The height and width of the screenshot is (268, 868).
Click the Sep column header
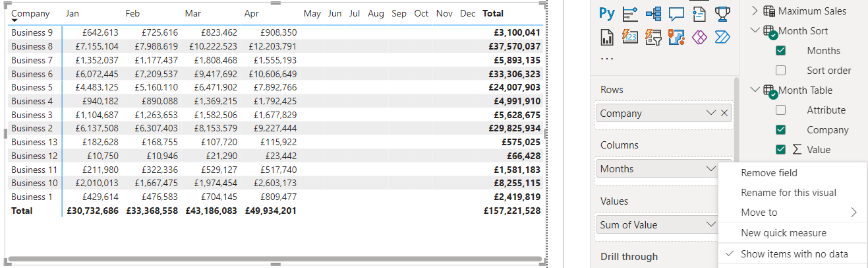pos(399,13)
